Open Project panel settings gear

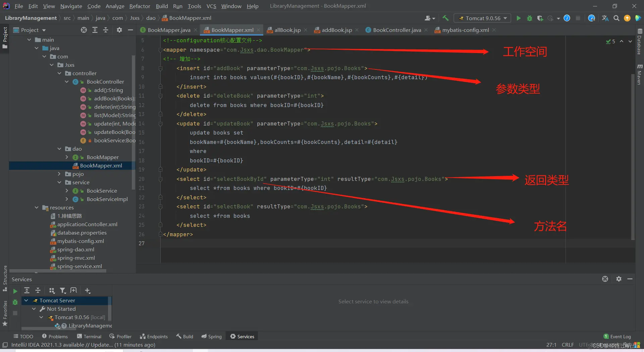point(119,30)
